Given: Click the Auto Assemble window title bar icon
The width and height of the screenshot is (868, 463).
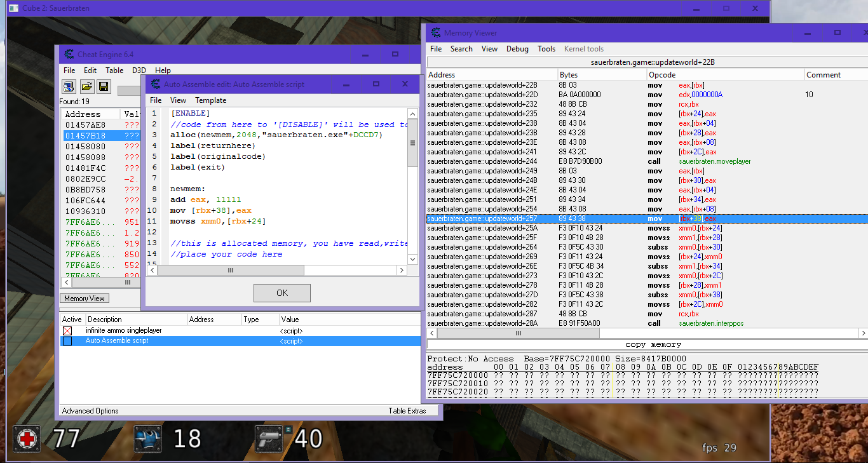Looking at the screenshot, I should [156, 84].
